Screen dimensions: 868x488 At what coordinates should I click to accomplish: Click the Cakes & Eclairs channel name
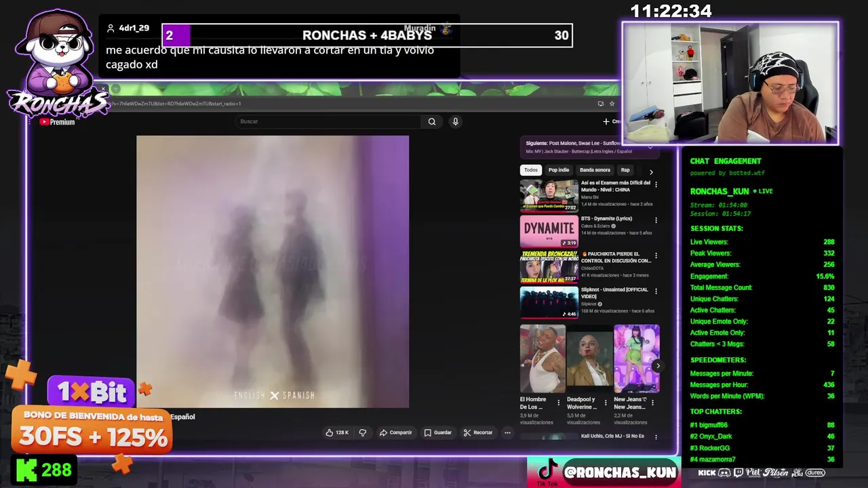tap(595, 226)
